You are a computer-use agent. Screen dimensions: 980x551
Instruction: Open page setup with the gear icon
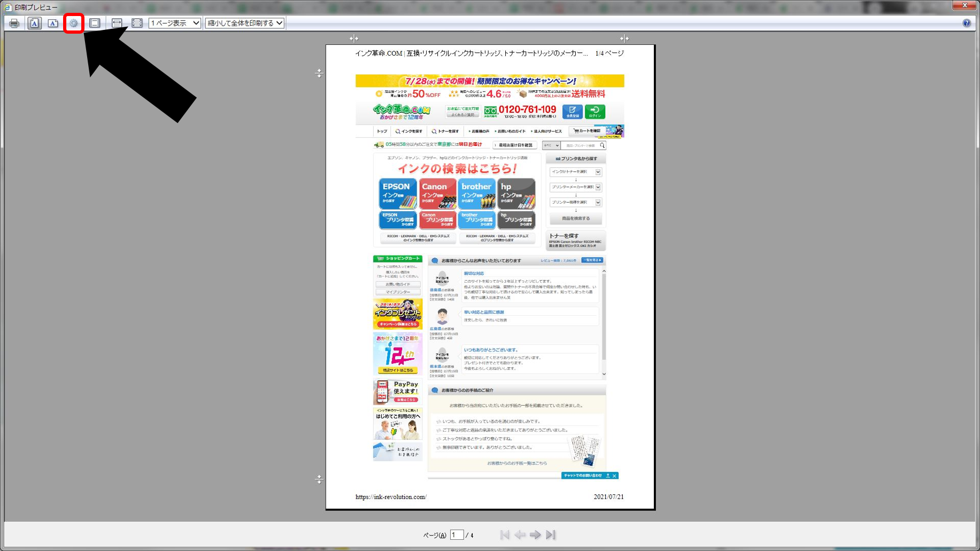[x=74, y=23]
